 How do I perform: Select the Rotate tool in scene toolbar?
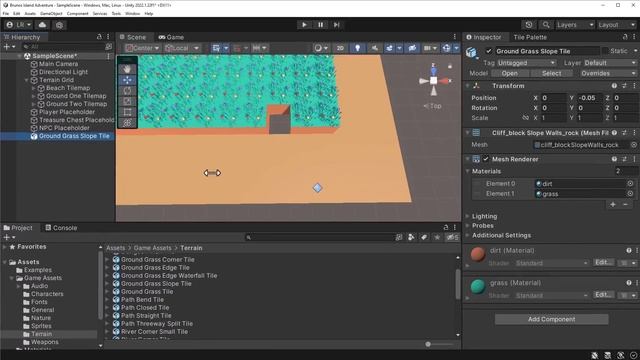(x=127, y=91)
